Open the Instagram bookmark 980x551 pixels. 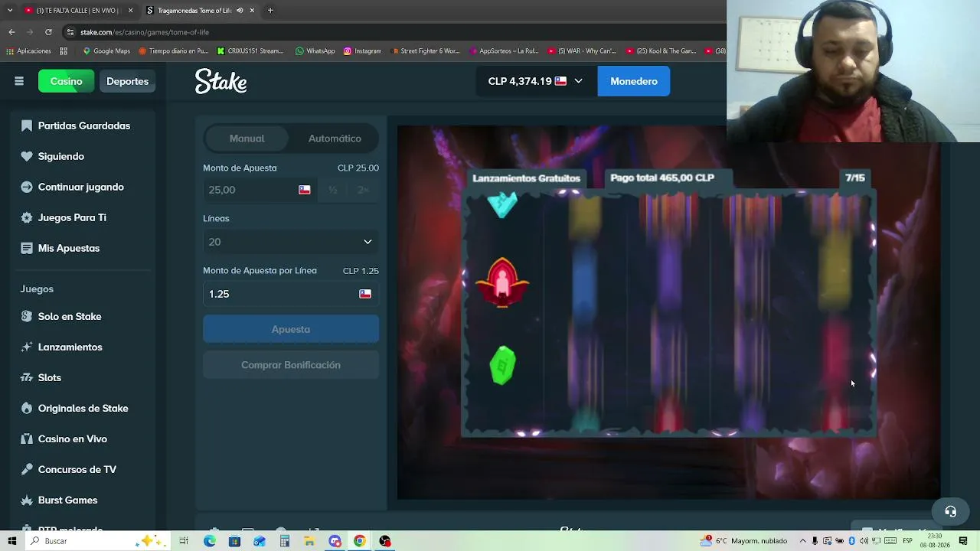(362, 51)
